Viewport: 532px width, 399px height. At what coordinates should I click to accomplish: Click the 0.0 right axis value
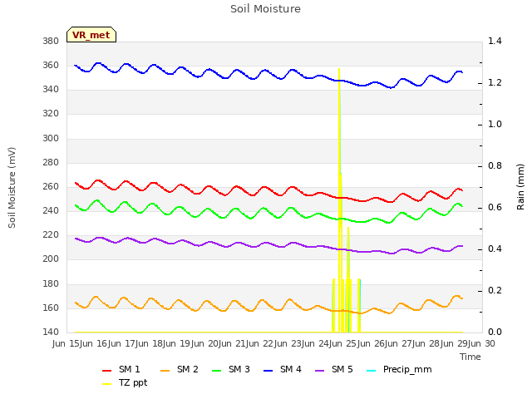[x=495, y=332]
